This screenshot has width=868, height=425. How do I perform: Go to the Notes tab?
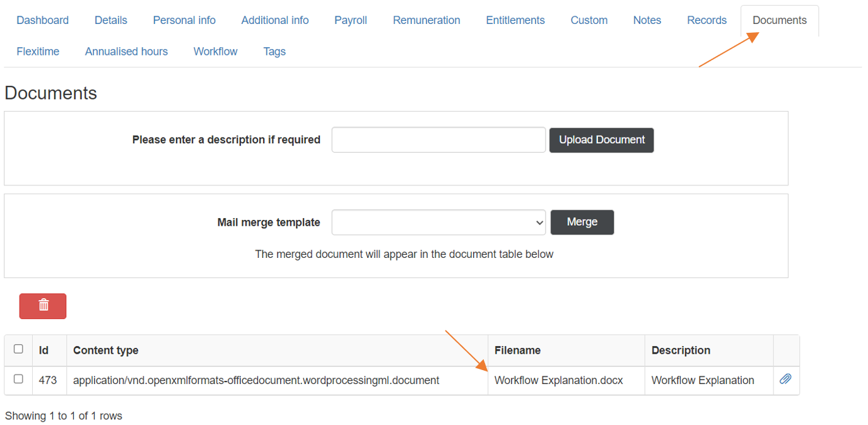(647, 20)
